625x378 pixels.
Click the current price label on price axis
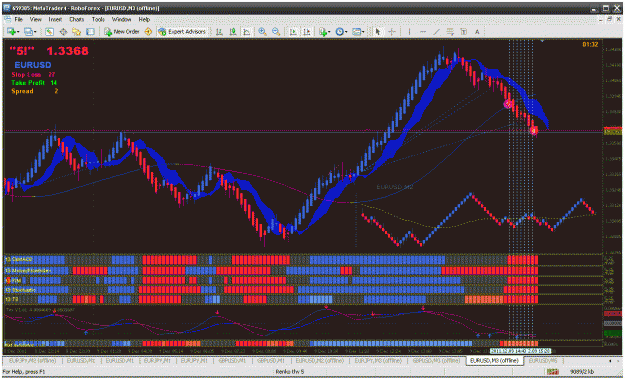pyautogui.click(x=613, y=131)
